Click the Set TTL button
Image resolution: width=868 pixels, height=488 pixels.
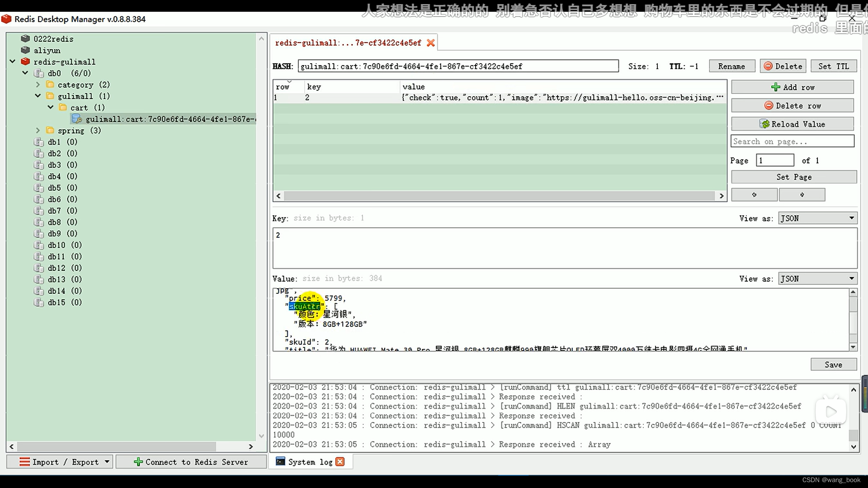(834, 66)
